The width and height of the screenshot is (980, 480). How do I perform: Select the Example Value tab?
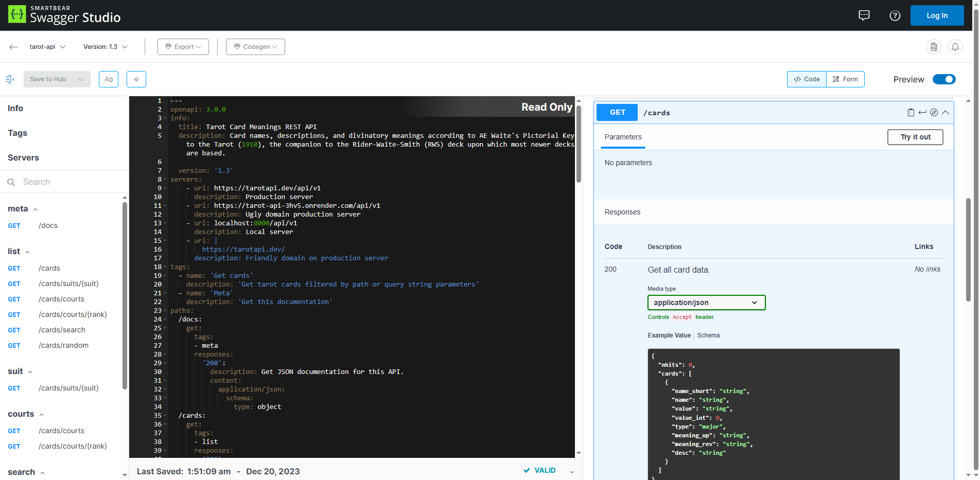point(669,335)
